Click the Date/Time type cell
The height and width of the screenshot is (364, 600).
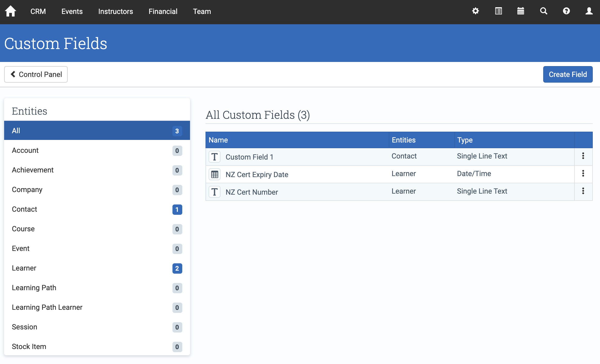[474, 173]
